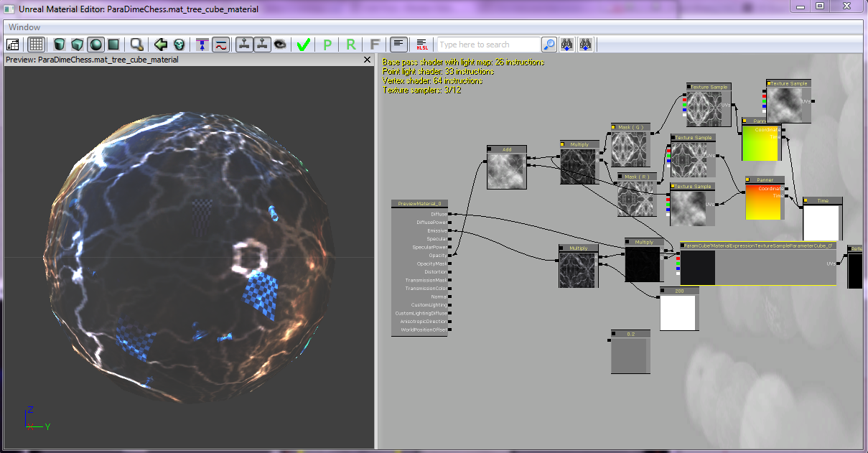The width and height of the screenshot is (868, 453).
Task: Select the Add node header
Action: (507, 149)
